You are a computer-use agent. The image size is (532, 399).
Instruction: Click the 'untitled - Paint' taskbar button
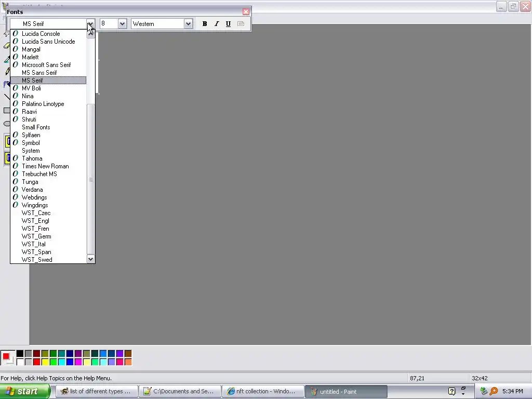point(346,391)
